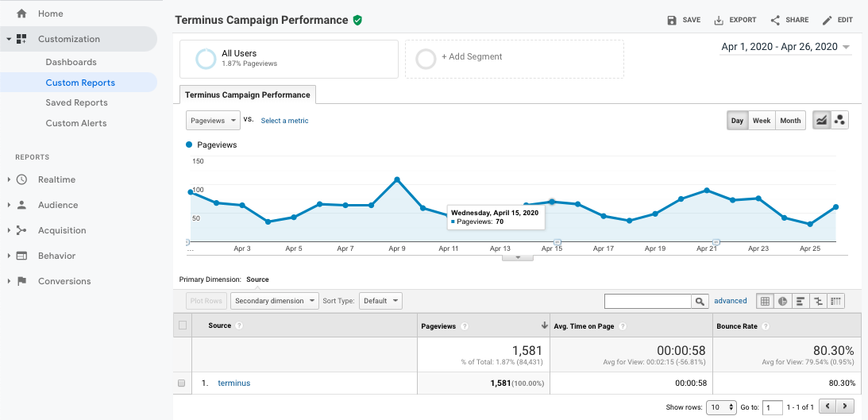Select Terminus Campaign Performance tab
The width and height of the screenshot is (868, 420).
coord(248,94)
